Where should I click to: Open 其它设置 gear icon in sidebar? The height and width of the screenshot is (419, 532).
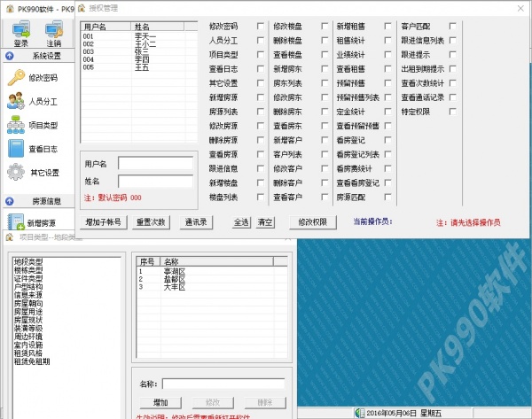(16, 172)
